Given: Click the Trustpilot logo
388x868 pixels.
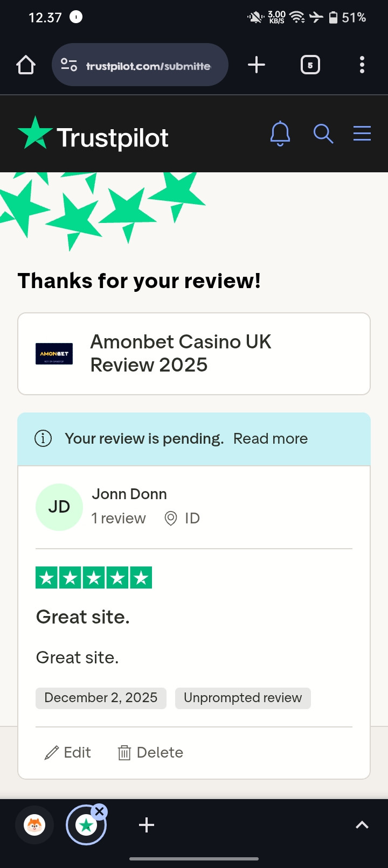Looking at the screenshot, I should [x=93, y=135].
